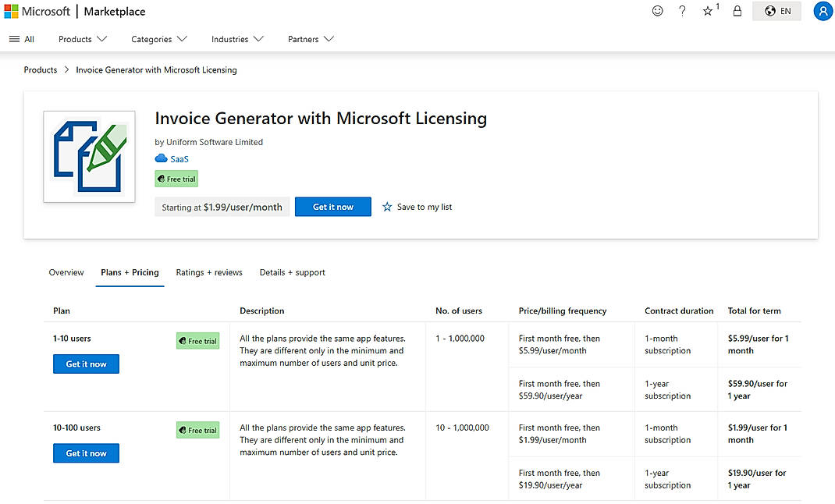The width and height of the screenshot is (835, 504).
Task: Open the user account avatar
Action: tap(823, 11)
